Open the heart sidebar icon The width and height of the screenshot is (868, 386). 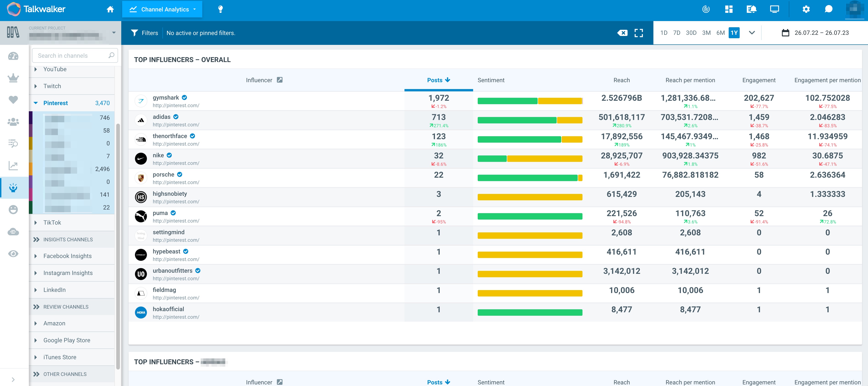tap(13, 100)
